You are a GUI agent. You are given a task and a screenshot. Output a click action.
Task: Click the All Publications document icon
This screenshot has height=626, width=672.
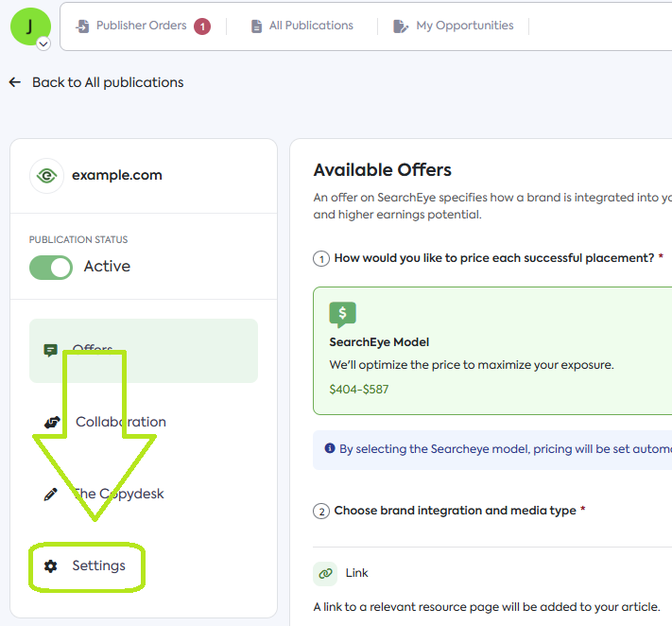pos(256,26)
